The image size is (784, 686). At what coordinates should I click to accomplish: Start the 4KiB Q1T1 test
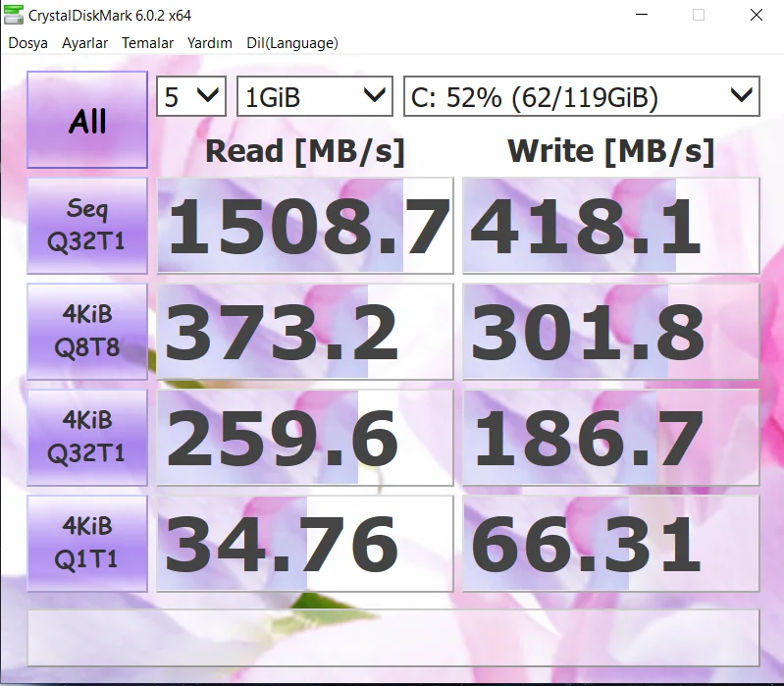[87, 544]
